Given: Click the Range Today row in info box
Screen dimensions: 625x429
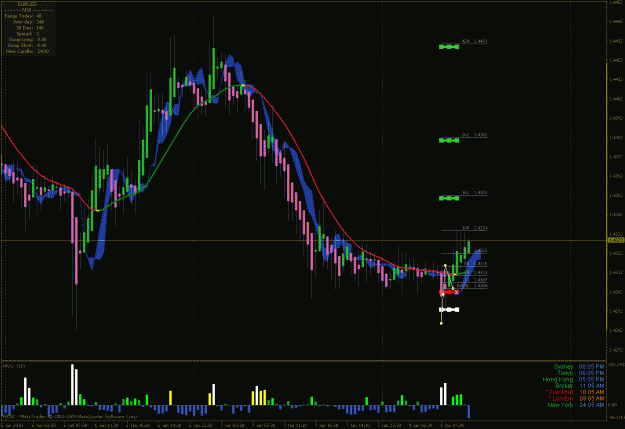Looking at the screenshot, I should tap(23, 16).
